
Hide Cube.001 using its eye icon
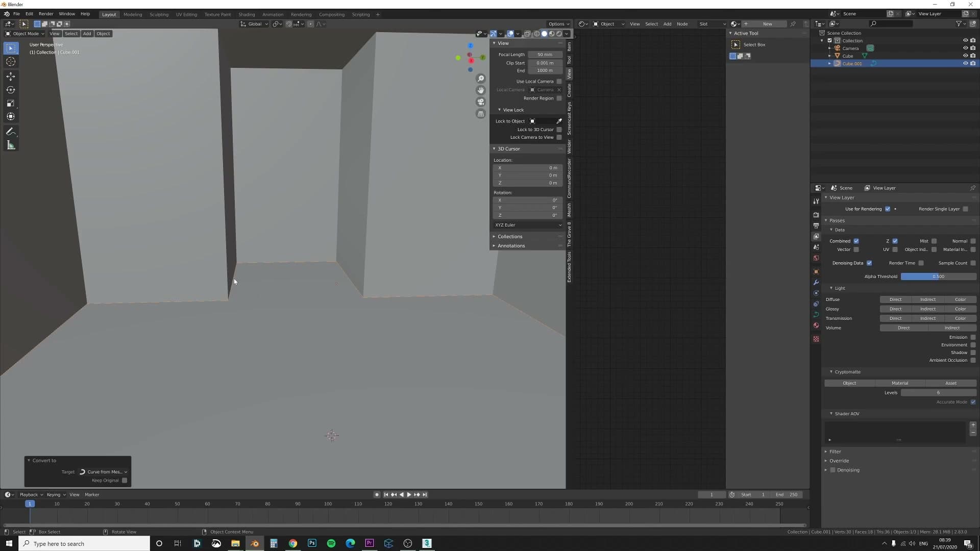tap(965, 64)
